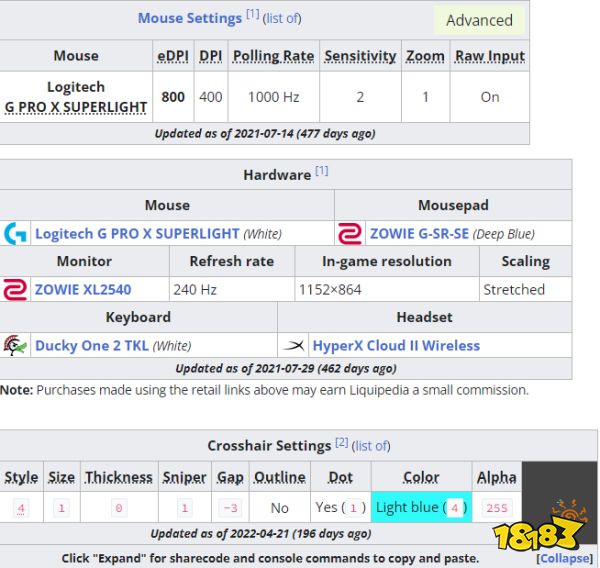Click the Zoom column header
Viewport: 600px width, 568px height.
425,56
